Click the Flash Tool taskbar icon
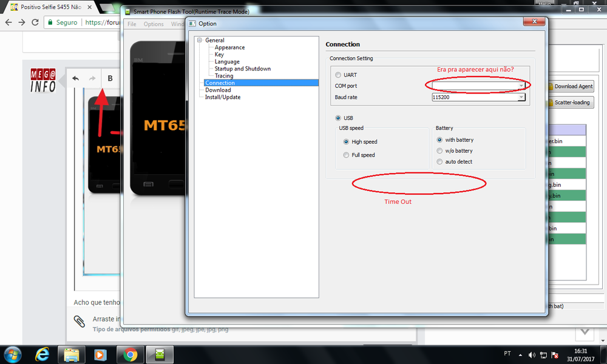 click(x=159, y=354)
